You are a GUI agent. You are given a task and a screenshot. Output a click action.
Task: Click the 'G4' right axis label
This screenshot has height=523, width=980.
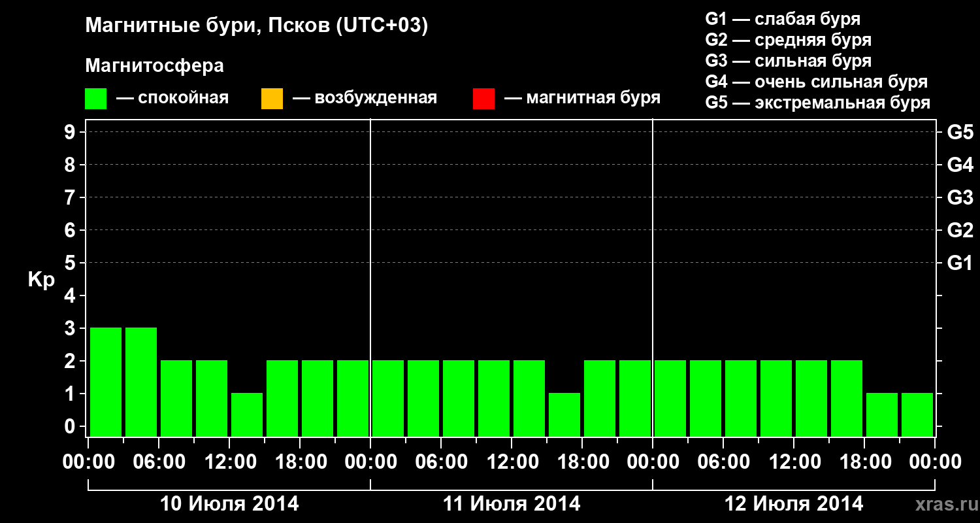pos(960,165)
